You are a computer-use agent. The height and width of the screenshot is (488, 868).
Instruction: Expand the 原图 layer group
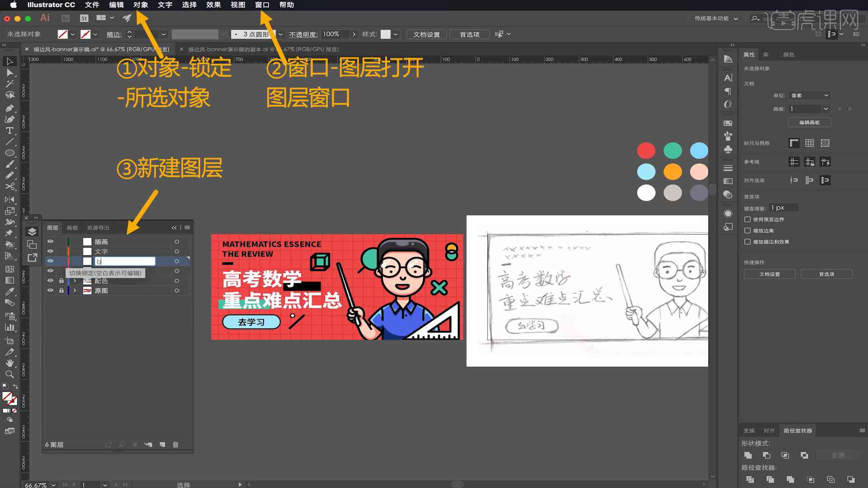click(x=74, y=290)
